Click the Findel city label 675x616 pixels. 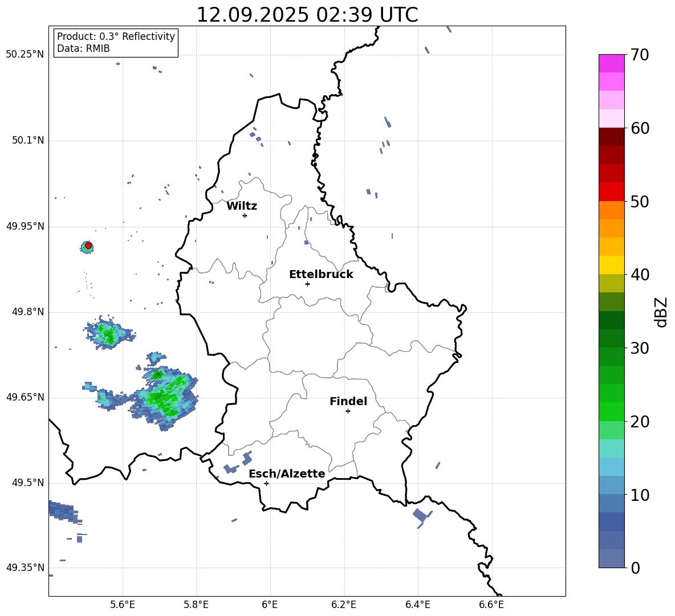pos(348,401)
